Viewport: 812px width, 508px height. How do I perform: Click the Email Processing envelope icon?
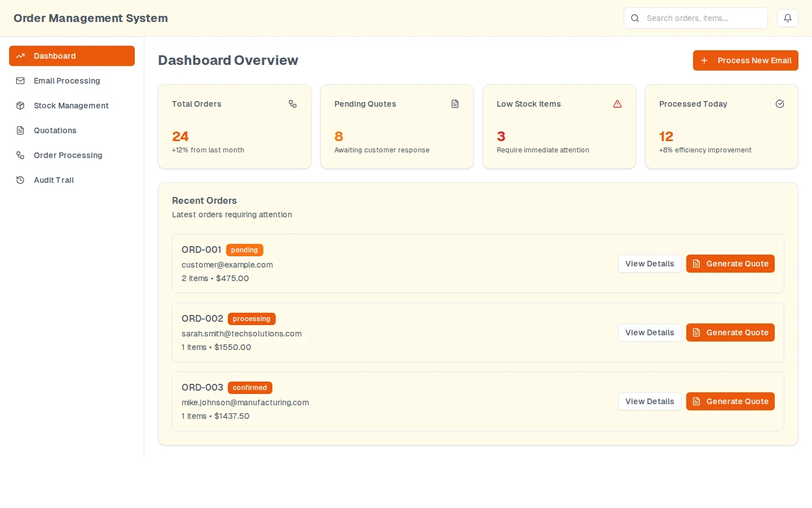[x=20, y=81]
